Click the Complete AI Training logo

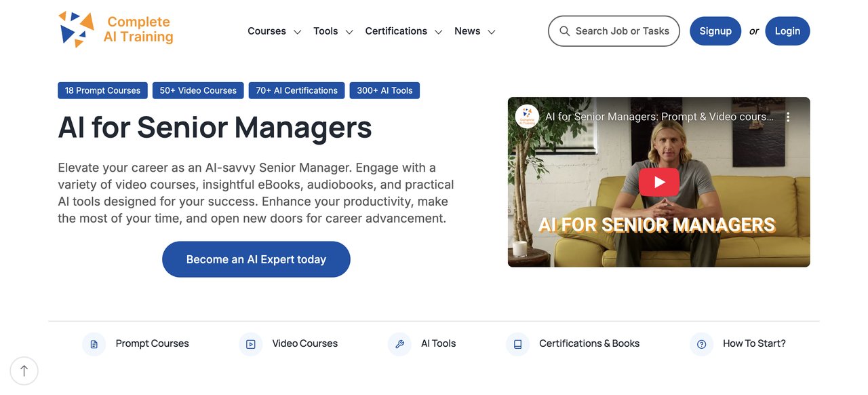click(116, 30)
